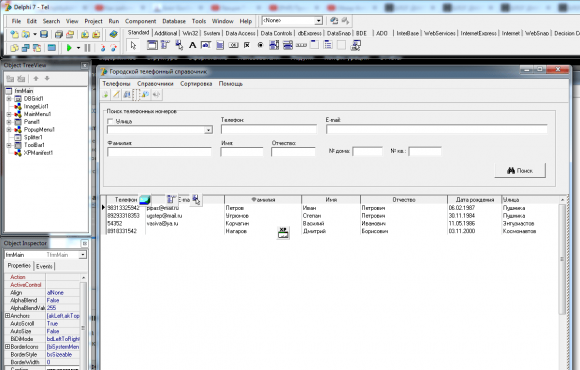Select the RadioButton component in palette
The image size is (580, 370).
coord(260,46)
